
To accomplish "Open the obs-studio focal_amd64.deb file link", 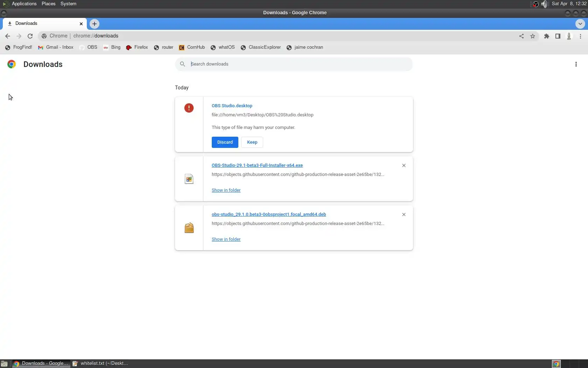I will coord(269,214).
